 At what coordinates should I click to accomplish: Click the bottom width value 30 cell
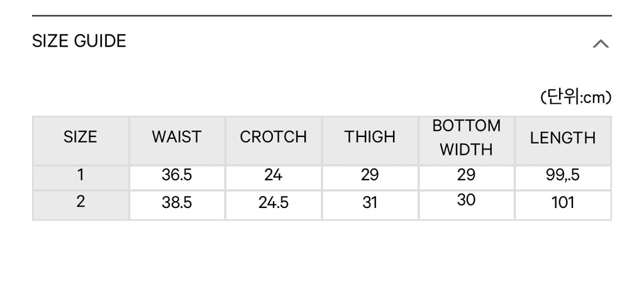click(467, 206)
